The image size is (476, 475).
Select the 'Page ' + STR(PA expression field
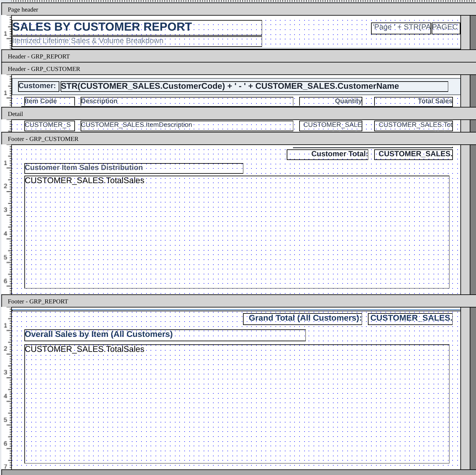(401, 28)
